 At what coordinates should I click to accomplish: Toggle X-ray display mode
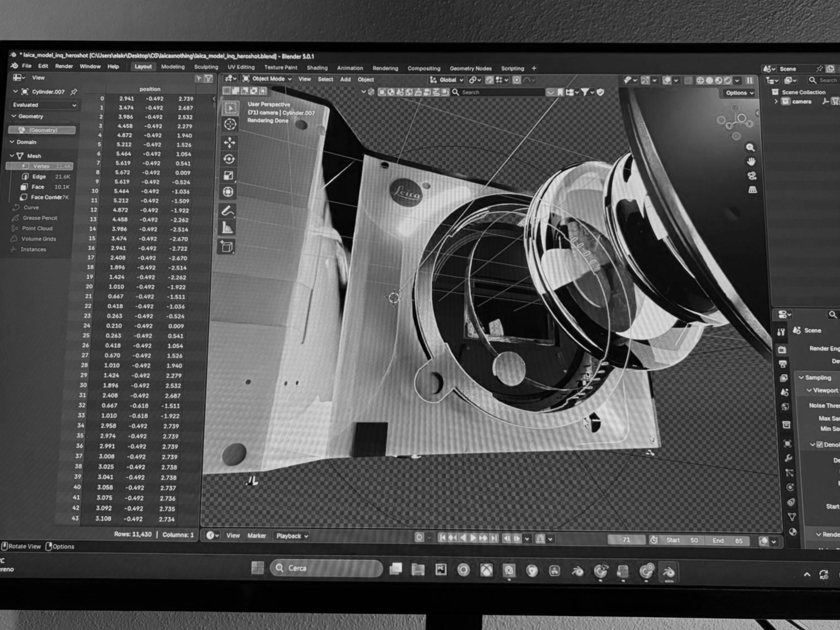[689, 81]
